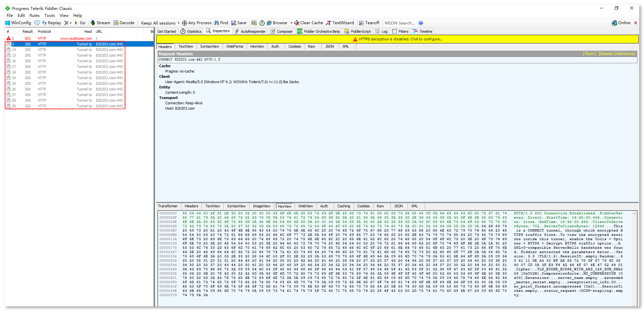Toggle Decode of compressed content
644x311 pixels.
pos(124,23)
